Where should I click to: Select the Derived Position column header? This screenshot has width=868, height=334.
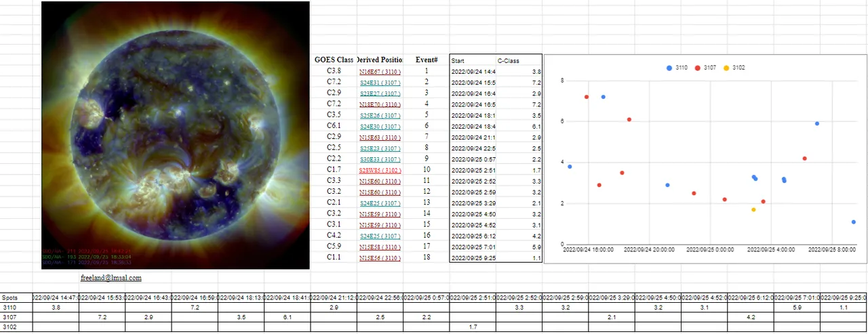pyautogui.click(x=380, y=60)
